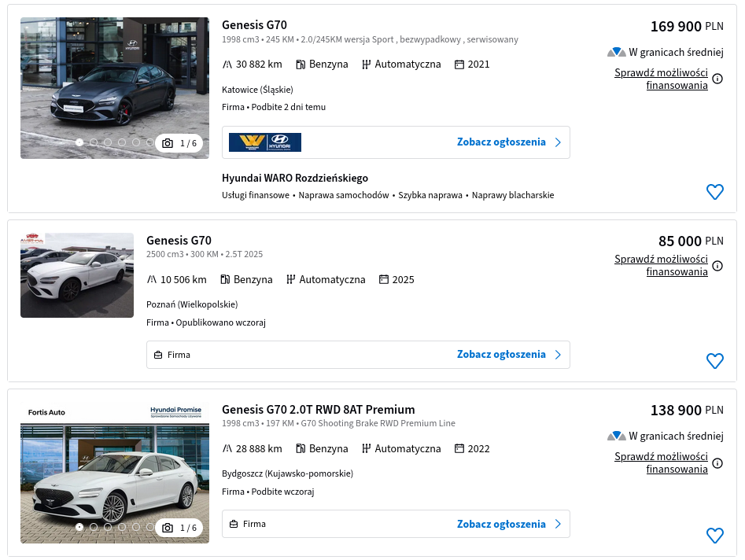Click Sprawdź możliwości finansowania under 85 000 PLN
Viewport: 745px width, 560px height.
[x=661, y=266]
